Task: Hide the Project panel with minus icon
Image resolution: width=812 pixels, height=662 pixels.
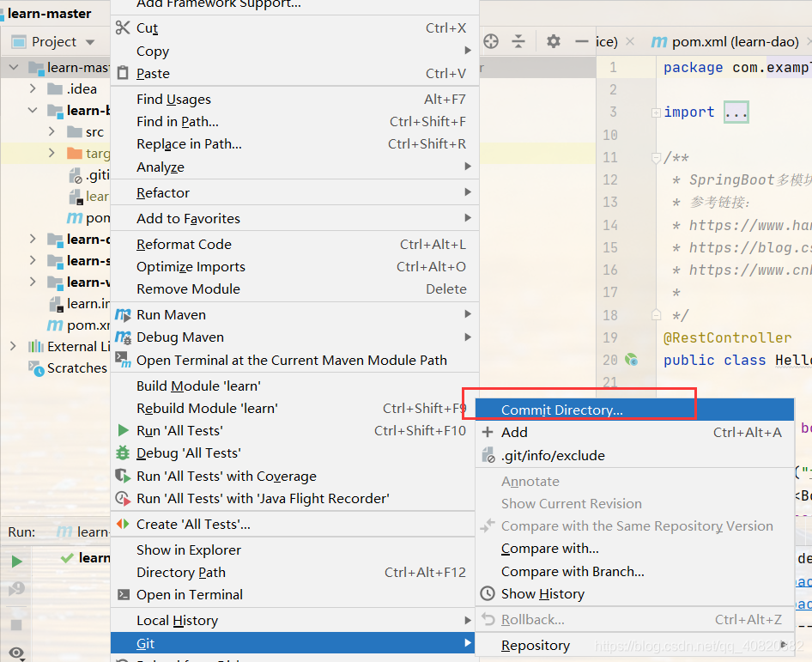Action: [x=582, y=41]
